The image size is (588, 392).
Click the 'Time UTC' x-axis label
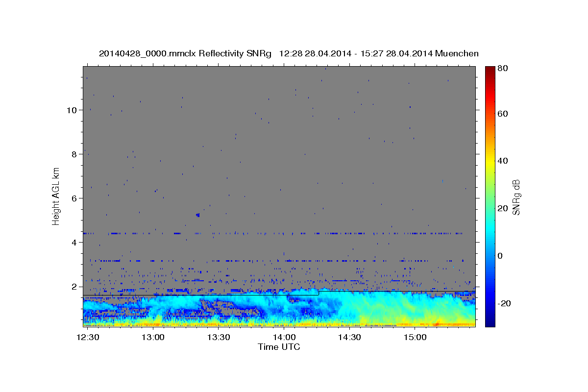tap(279, 347)
